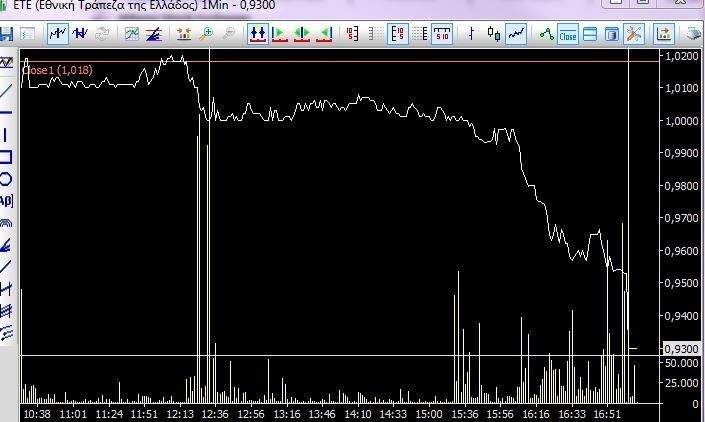Click the split panel window icon

click(x=590, y=34)
